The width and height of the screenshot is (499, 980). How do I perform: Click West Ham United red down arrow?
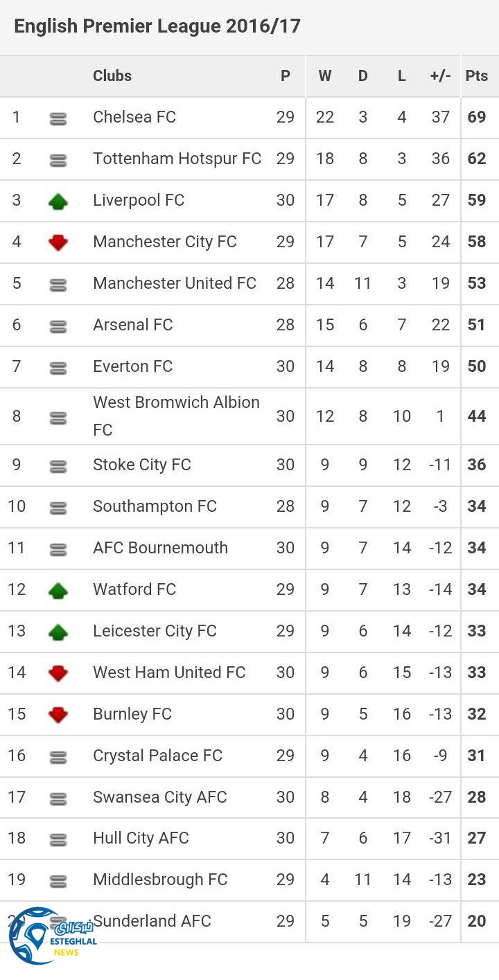pyautogui.click(x=58, y=672)
